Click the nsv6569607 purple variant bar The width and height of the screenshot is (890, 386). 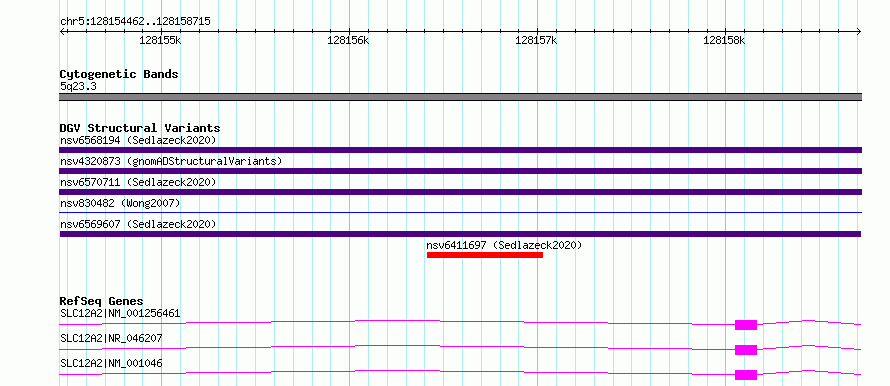[x=460, y=234]
